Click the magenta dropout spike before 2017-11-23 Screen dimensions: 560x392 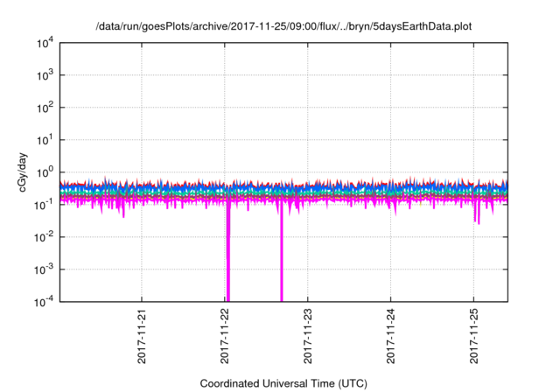pyautogui.click(x=282, y=250)
